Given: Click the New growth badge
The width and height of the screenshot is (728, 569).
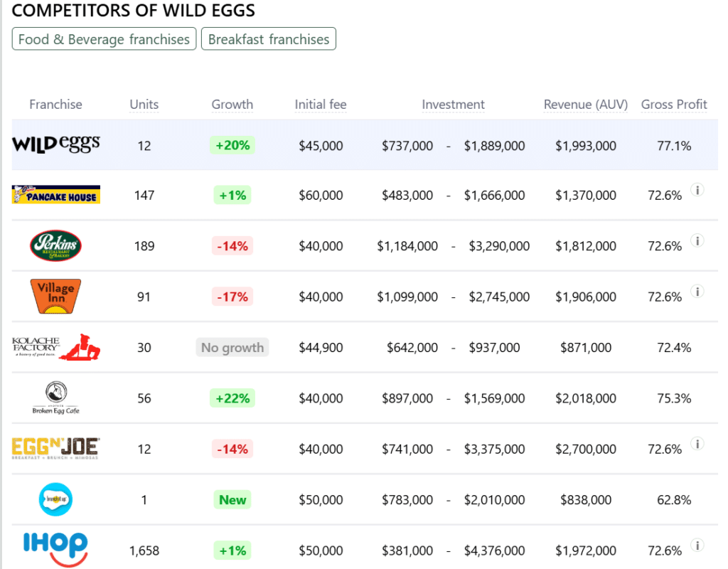Looking at the screenshot, I should [x=232, y=500].
